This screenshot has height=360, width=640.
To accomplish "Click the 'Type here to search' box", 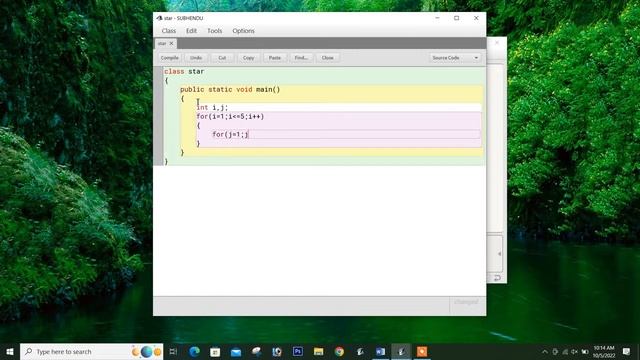I will click(x=91, y=351).
